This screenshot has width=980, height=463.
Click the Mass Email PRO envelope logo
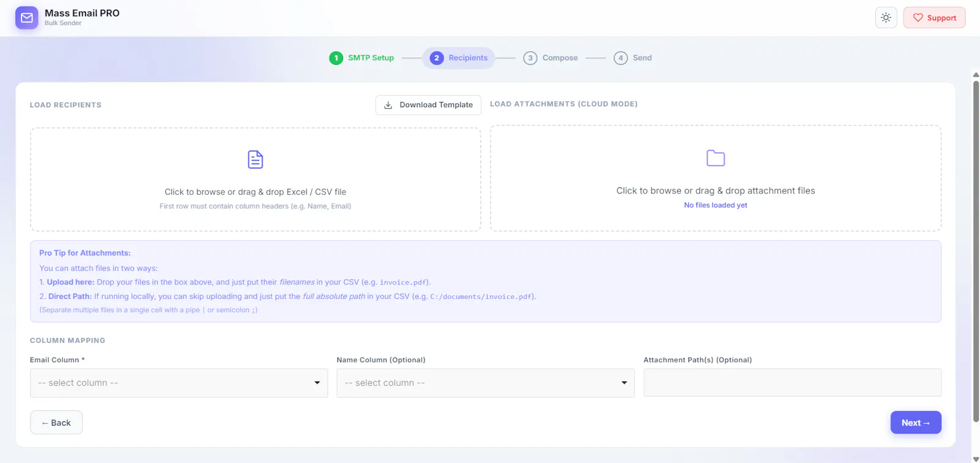[x=26, y=18]
